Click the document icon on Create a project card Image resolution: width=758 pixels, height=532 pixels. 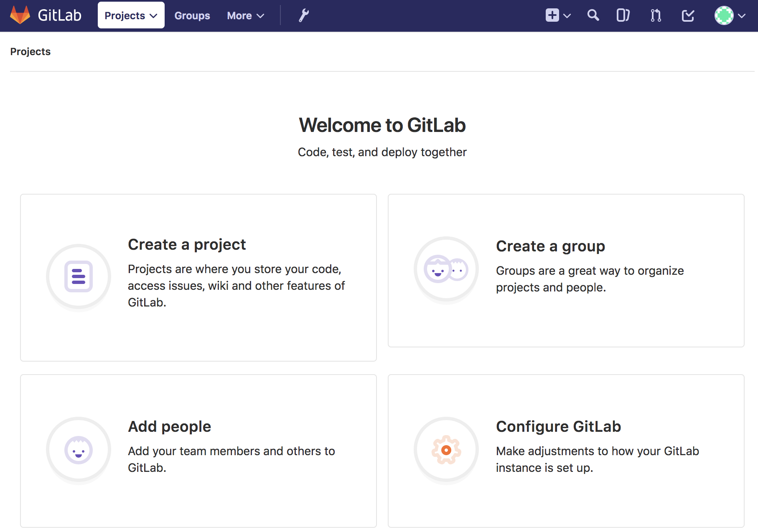coord(78,276)
